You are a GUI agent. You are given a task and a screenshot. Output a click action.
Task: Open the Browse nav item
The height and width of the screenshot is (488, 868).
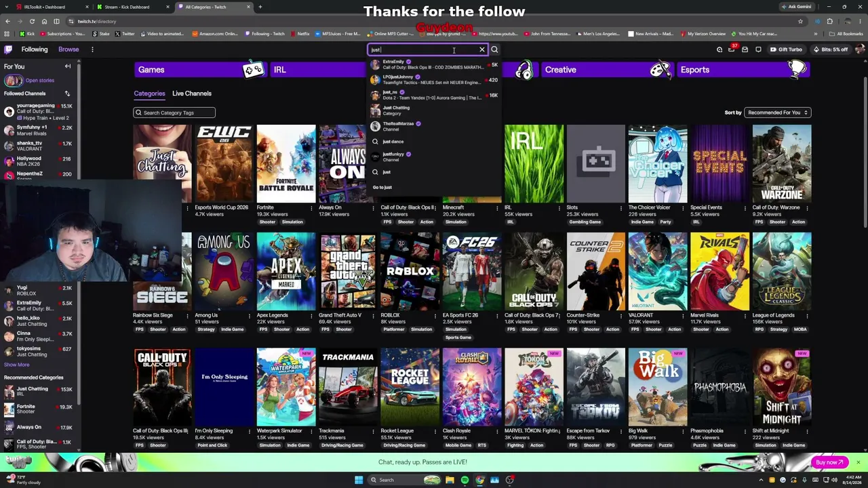tap(68, 49)
